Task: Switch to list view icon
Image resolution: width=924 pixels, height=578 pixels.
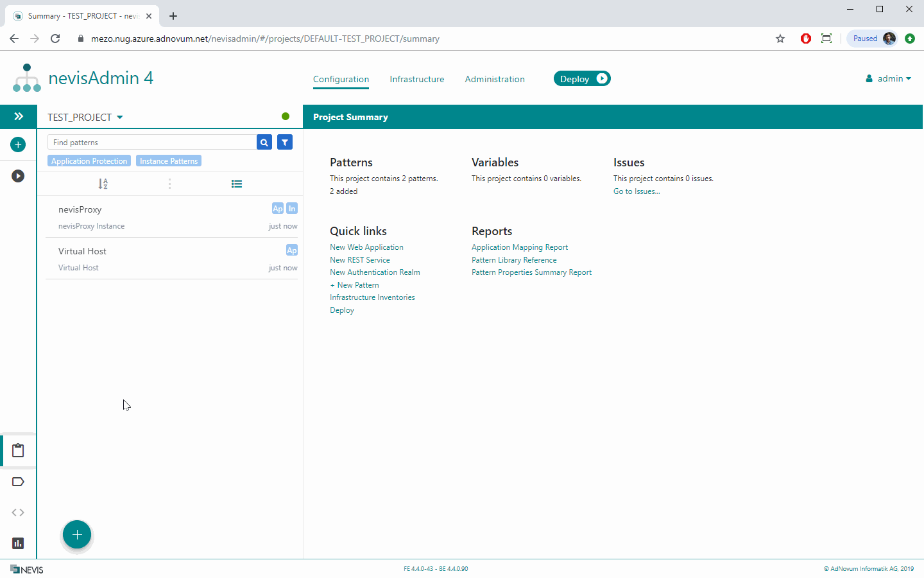Action: [x=237, y=184]
